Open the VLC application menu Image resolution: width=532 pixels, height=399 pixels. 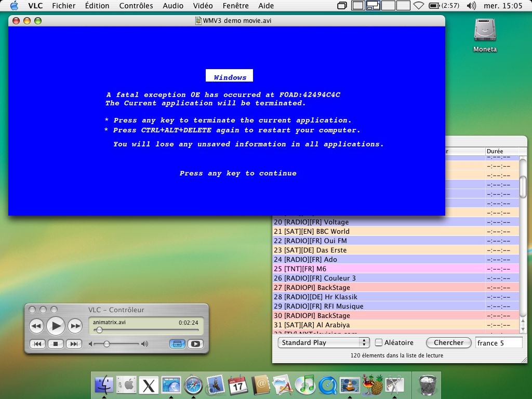pyautogui.click(x=35, y=6)
